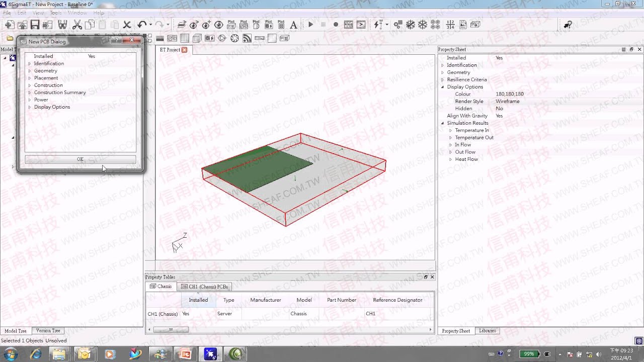
Task: Expand Power in New PCB Dialog
Action: click(30, 100)
